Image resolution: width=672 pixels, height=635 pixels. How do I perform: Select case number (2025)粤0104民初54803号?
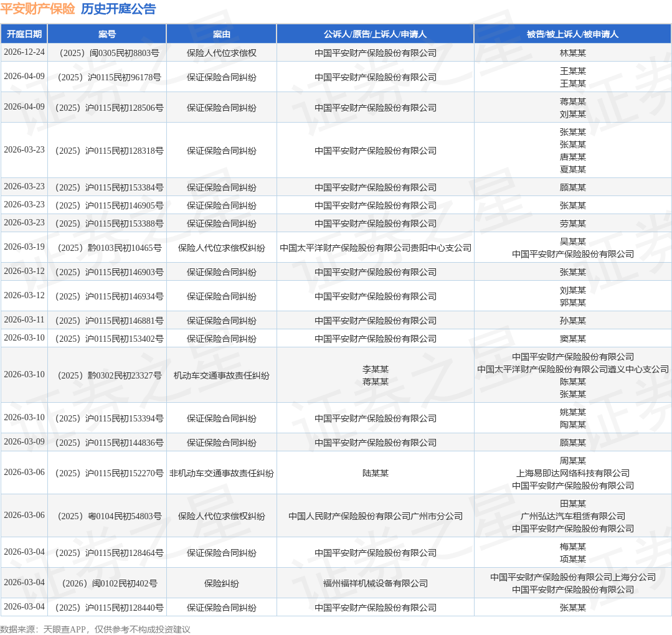point(107,516)
